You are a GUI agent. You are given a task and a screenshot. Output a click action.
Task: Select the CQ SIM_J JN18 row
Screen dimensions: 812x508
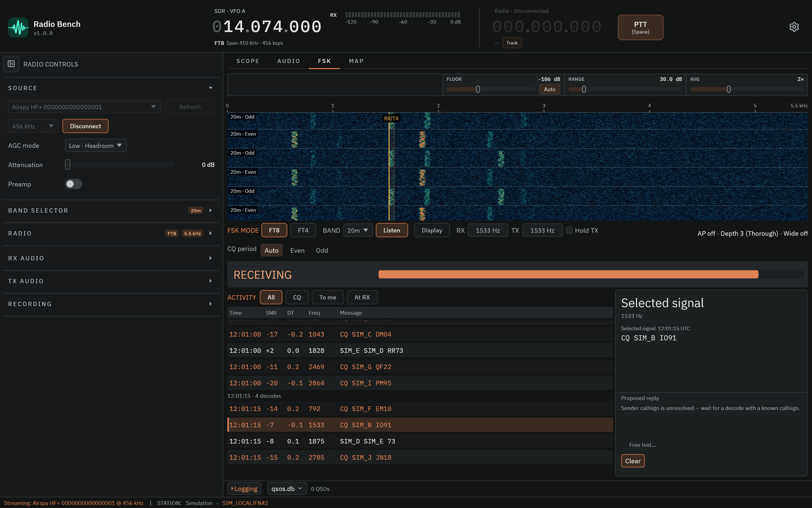pyautogui.click(x=420, y=458)
